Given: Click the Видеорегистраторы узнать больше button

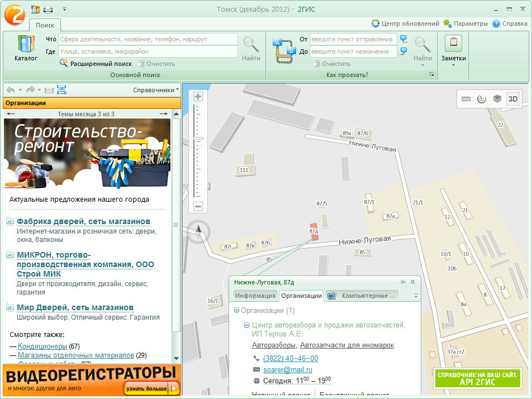Looking at the screenshot, I should click(151, 388).
